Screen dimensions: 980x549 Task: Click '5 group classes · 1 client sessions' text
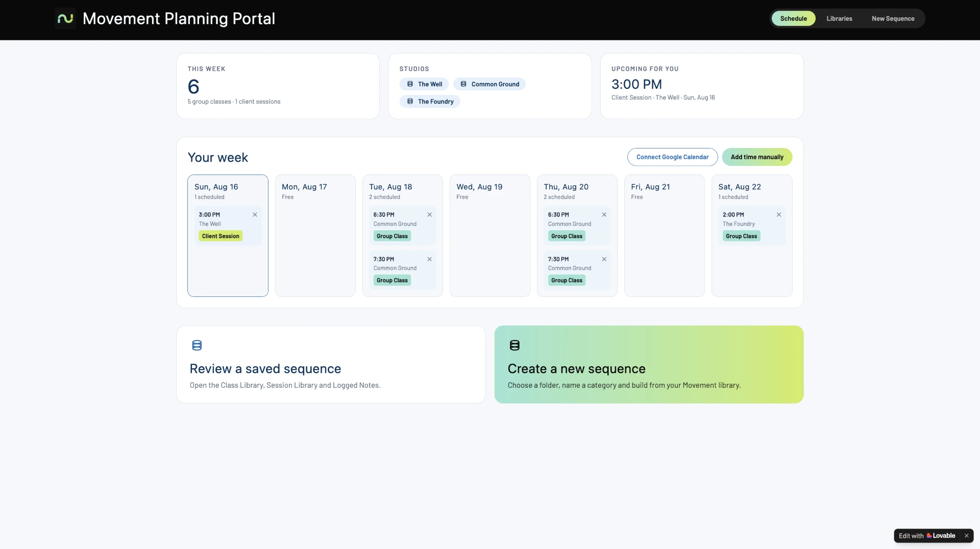[x=234, y=102]
